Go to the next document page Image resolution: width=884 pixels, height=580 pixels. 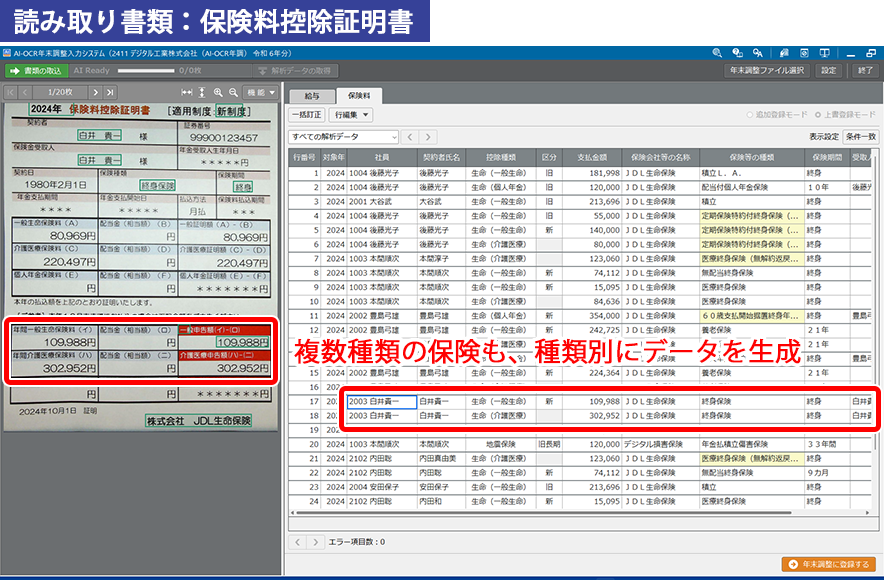click(96, 92)
